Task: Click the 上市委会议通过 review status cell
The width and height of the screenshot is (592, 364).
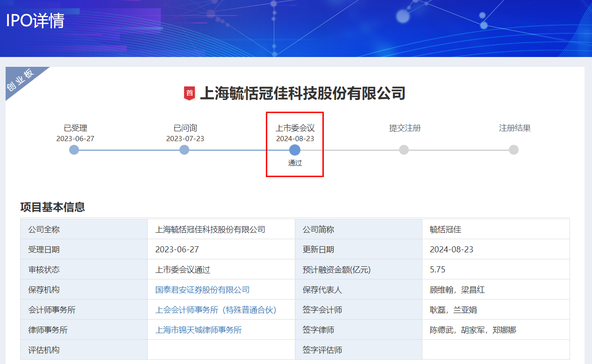Action: click(183, 270)
